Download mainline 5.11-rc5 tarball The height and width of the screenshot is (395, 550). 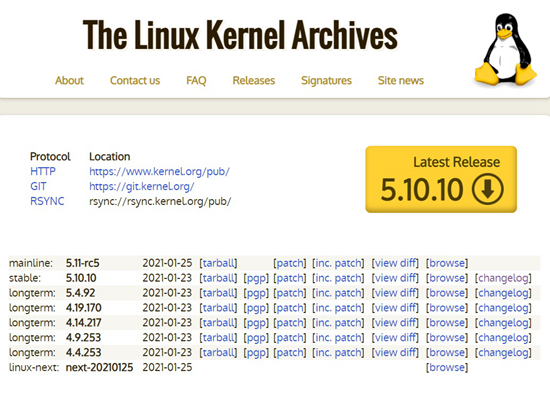[x=218, y=263]
